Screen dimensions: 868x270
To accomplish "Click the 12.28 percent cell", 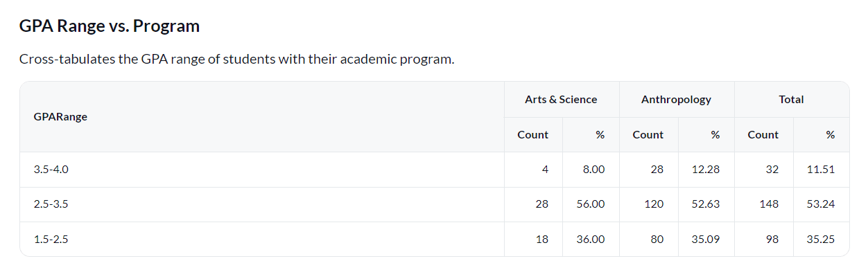I will 706,170.
